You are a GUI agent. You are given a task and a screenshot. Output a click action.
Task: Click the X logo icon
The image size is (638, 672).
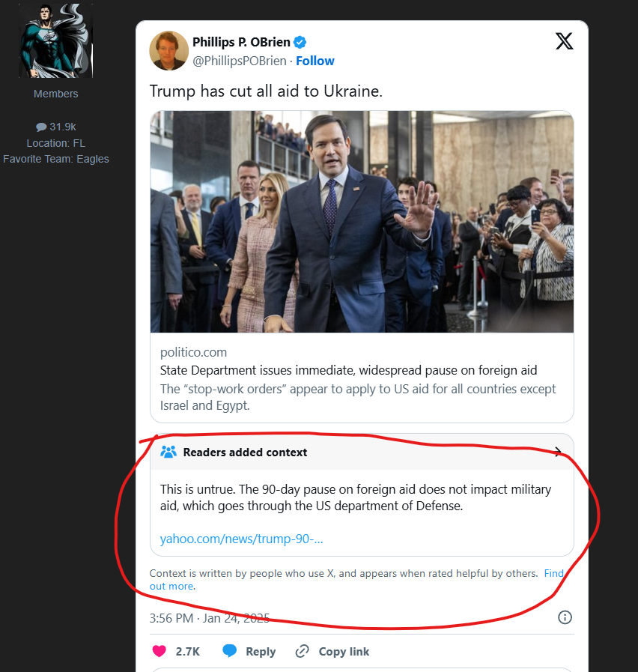tap(565, 41)
